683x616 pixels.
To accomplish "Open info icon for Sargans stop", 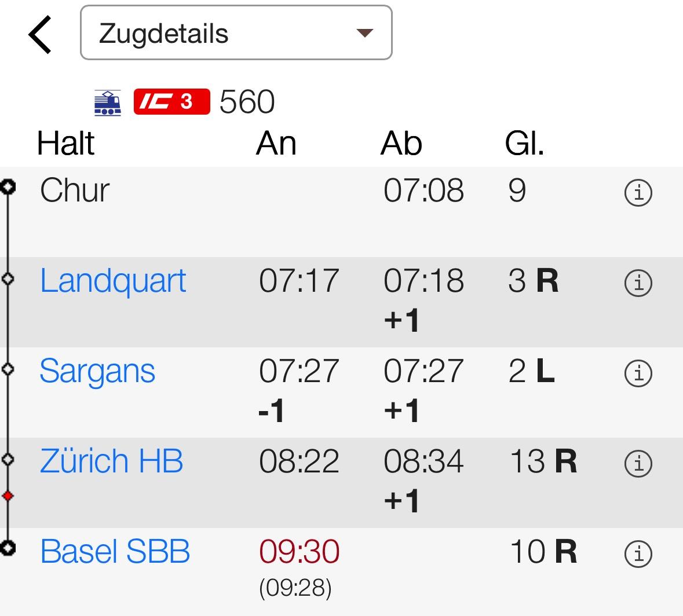I will (638, 373).
